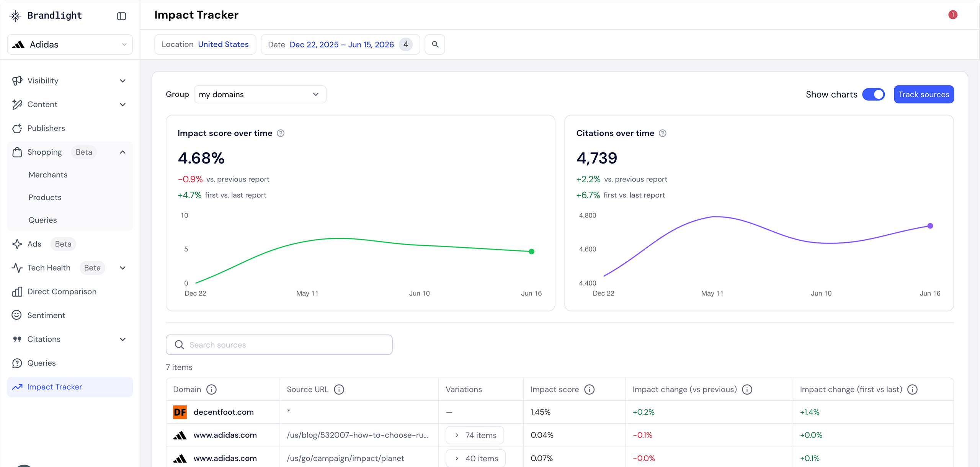980x467 pixels.
Task: Click the Sentiment smiley icon
Action: pyautogui.click(x=17, y=315)
